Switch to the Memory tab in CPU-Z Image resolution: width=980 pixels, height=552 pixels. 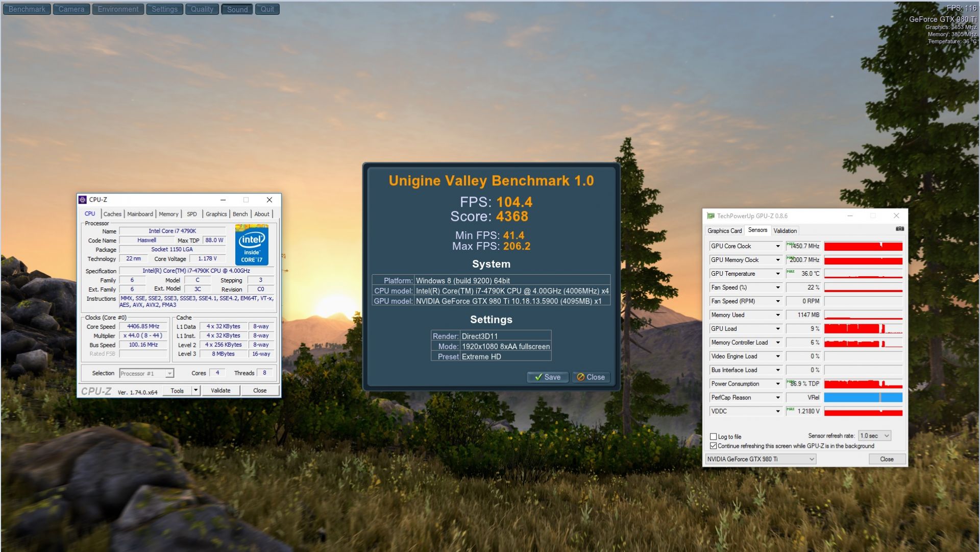[x=168, y=214]
